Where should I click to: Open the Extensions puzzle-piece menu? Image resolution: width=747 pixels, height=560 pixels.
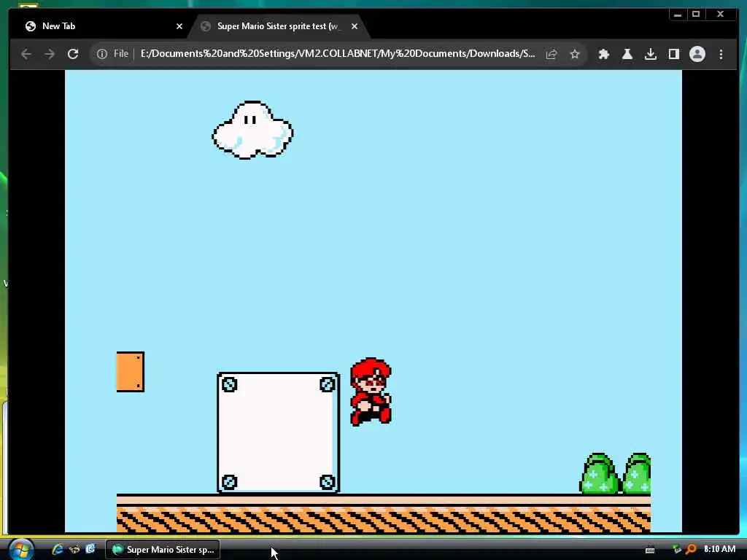(603, 54)
